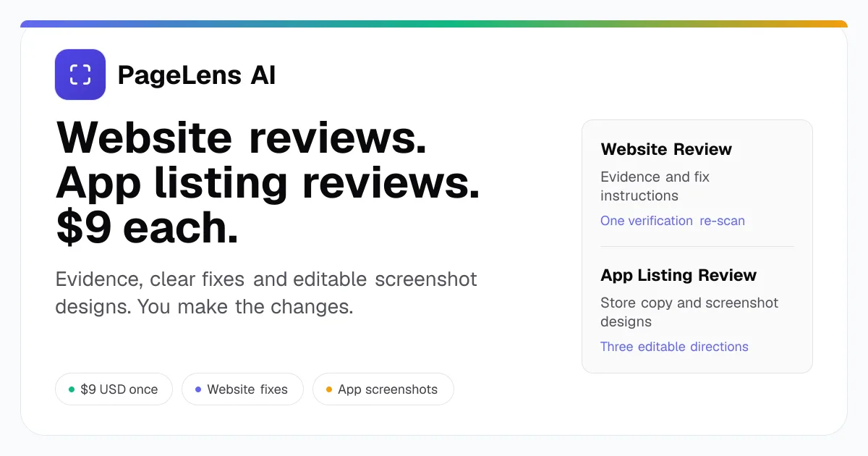Click the "$9 each." headline text
Viewport: 868px width, 456px height.
[x=147, y=227]
